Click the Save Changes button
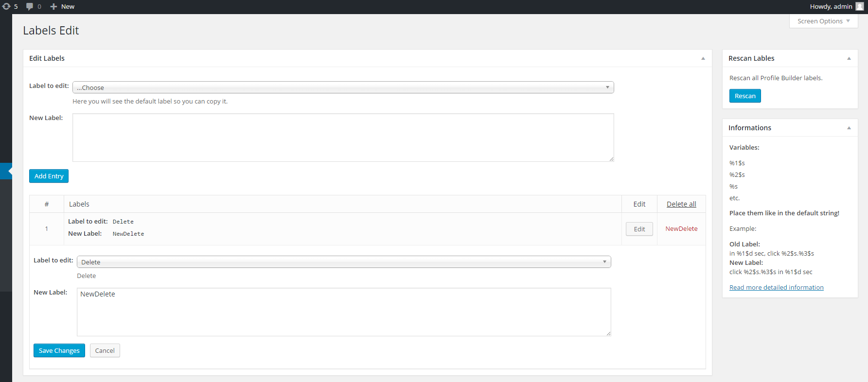The height and width of the screenshot is (382, 868). pyautogui.click(x=59, y=350)
